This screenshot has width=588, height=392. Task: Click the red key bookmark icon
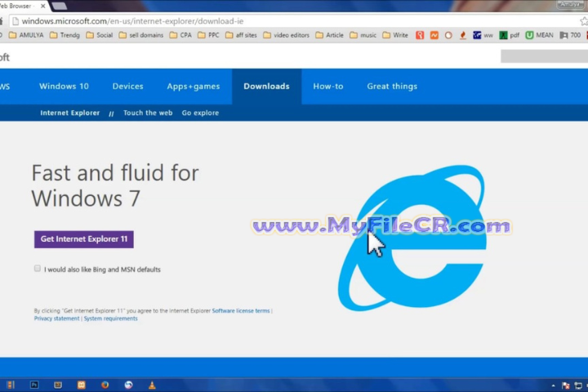pos(420,35)
